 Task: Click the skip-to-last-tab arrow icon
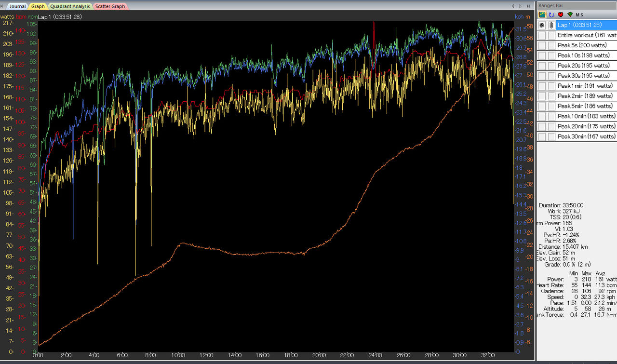tap(528, 6)
